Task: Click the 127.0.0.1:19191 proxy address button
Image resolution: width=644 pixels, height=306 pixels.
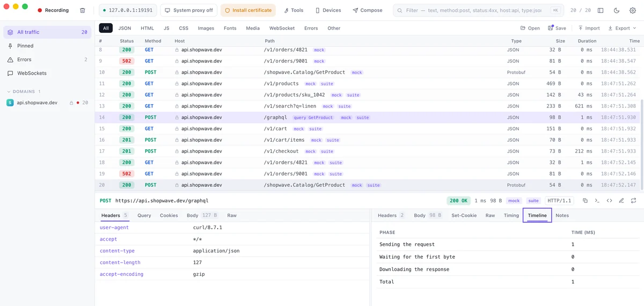Action: [x=128, y=10]
